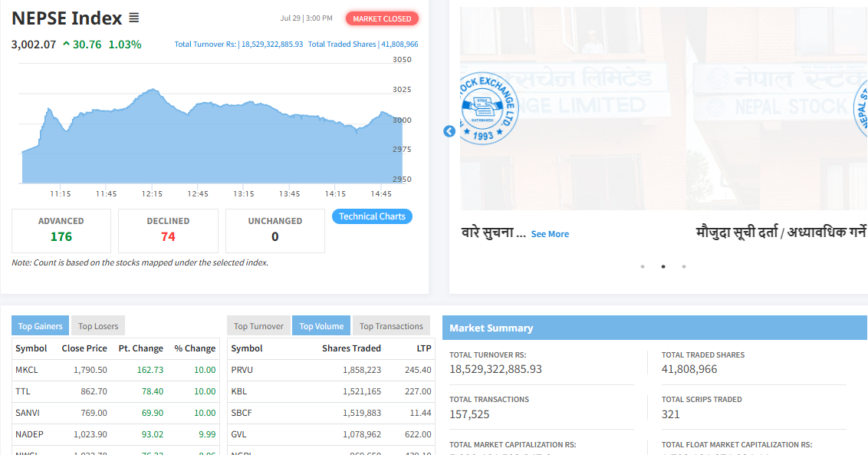Follow the See More notice link
This screenshot has width=868, height=455.
[550, 234]
